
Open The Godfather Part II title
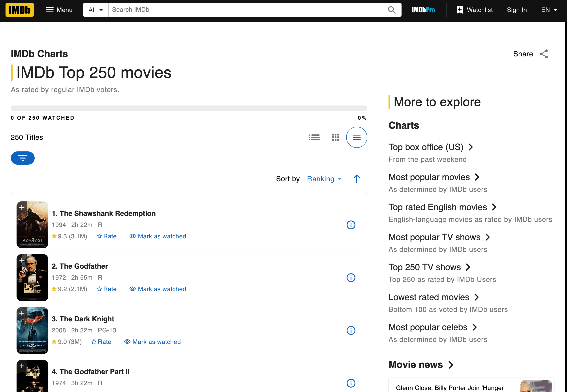[91, 372]
